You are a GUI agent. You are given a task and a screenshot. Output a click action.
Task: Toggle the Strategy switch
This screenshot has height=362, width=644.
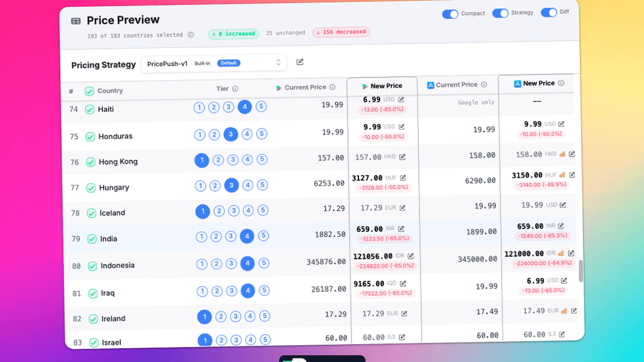500,13
